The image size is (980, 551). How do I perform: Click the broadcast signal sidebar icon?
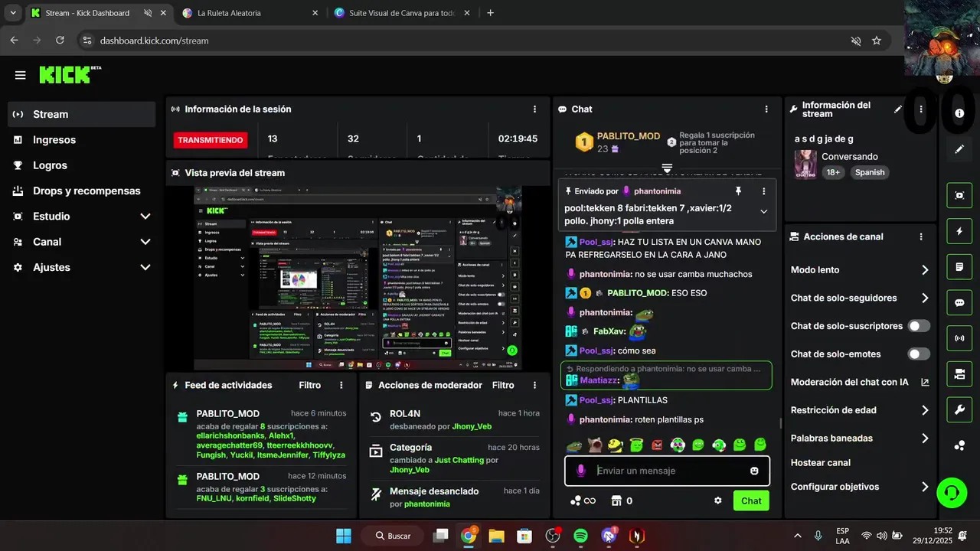(959, 337)
